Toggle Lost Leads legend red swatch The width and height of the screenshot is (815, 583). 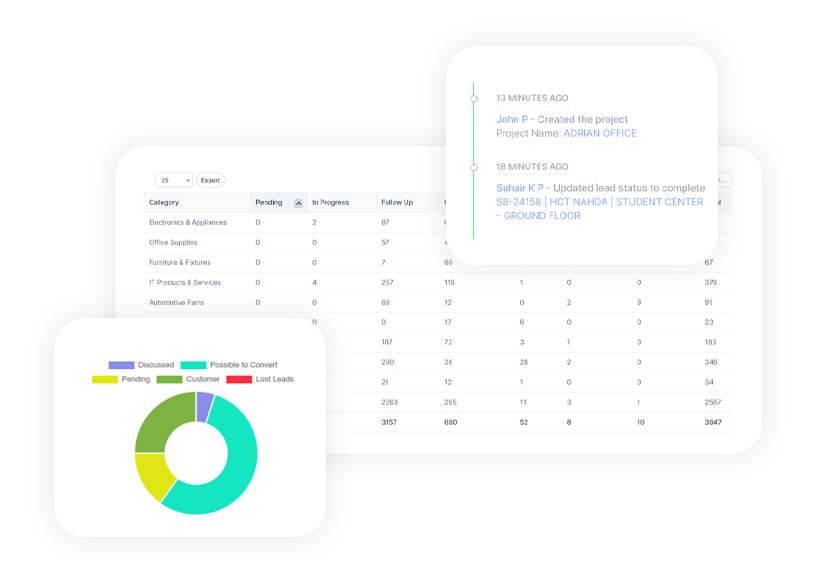tap(239, 379)
